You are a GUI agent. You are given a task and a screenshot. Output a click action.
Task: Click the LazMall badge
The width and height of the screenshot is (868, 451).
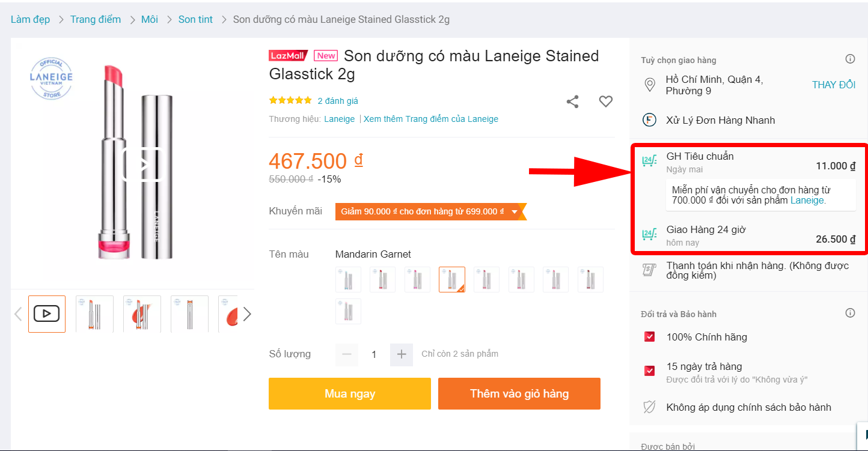click(288, 56)
